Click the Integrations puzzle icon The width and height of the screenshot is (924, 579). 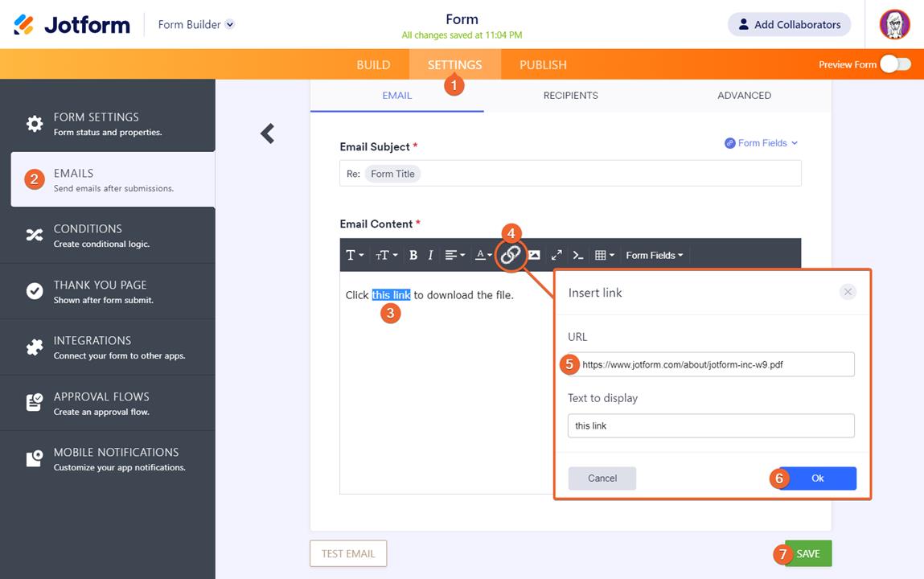tap(35, 347)
